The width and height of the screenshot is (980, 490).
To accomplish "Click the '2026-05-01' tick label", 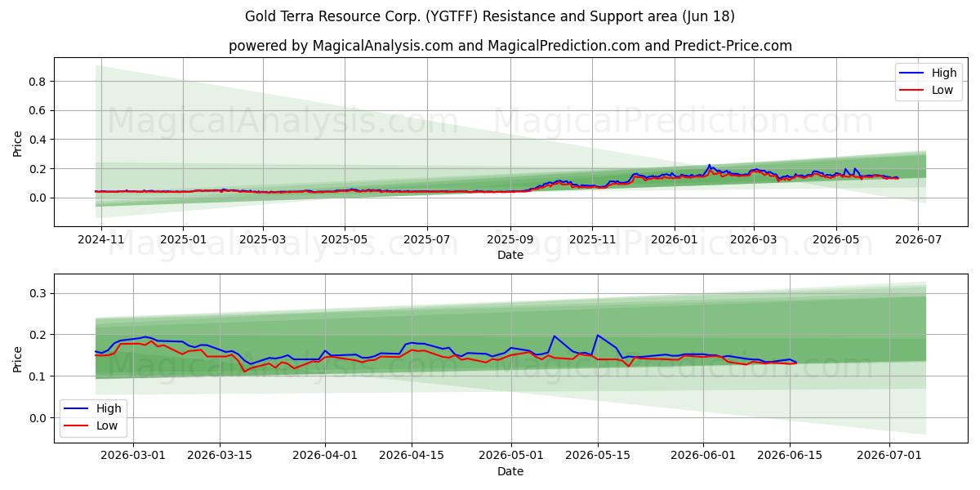I will pos(510,456).
